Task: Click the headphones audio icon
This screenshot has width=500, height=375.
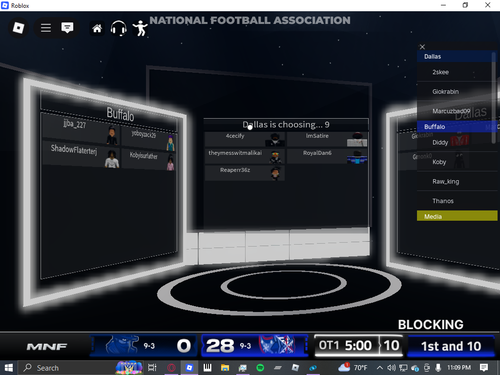Action: pos(119,28)
